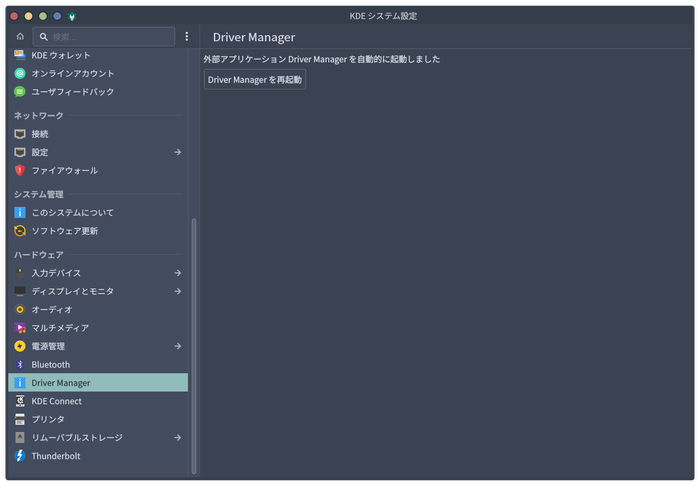The height and width of the screenshot is (486, 700).
Task: Select ユーザフィードバック in sidebar
Action: click(x=98, y=91)
